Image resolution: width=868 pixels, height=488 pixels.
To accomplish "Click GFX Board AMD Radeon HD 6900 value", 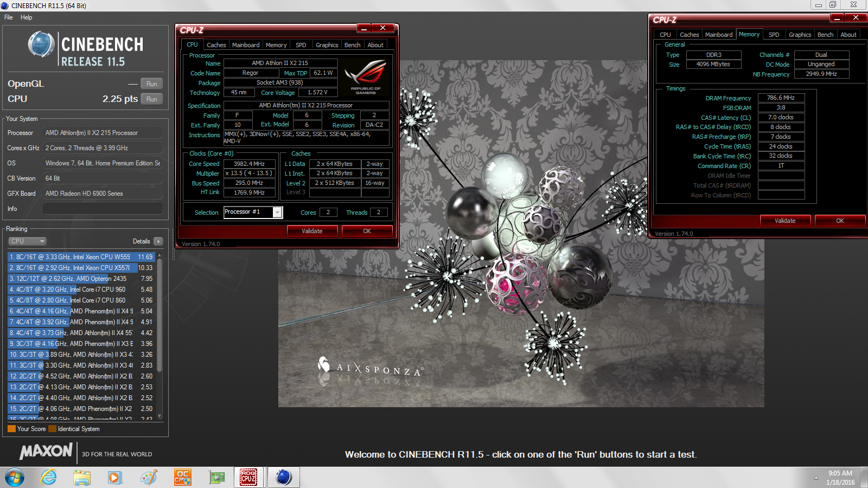I will 103,194.
